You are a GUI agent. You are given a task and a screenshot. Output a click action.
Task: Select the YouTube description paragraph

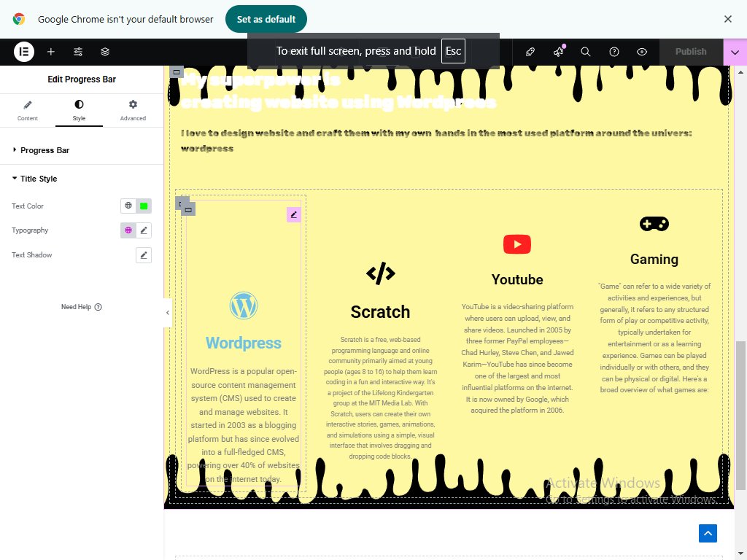click(517, 358)
